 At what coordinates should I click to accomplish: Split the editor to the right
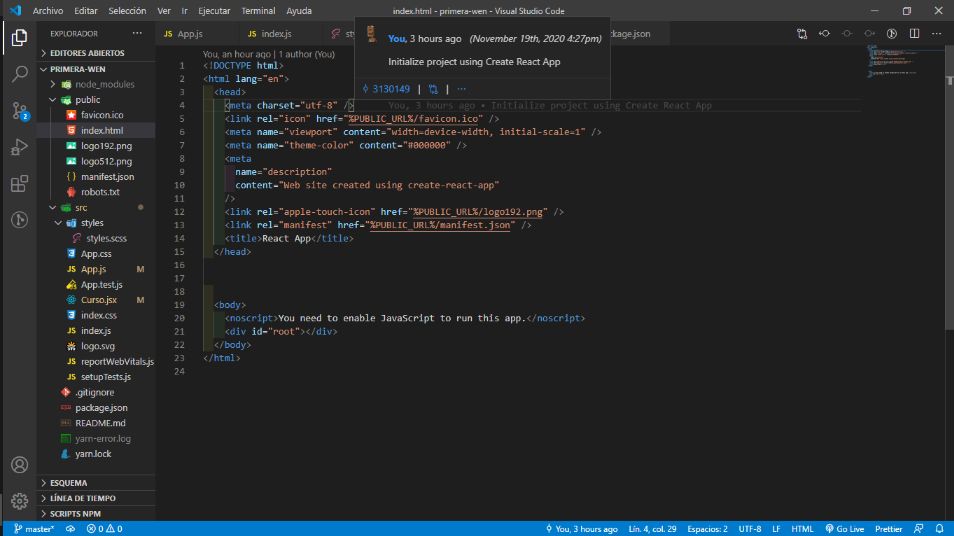914,34
